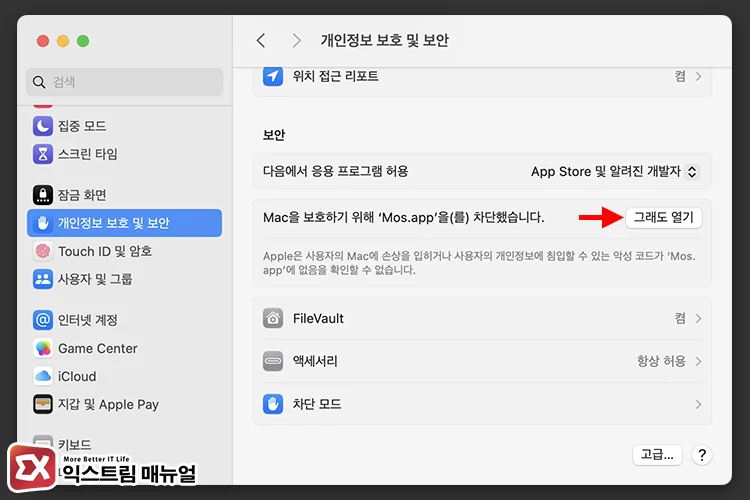The height and width of the screenshot is (500, 750).
Task: Click the green zoom window button
Action: 83,41
